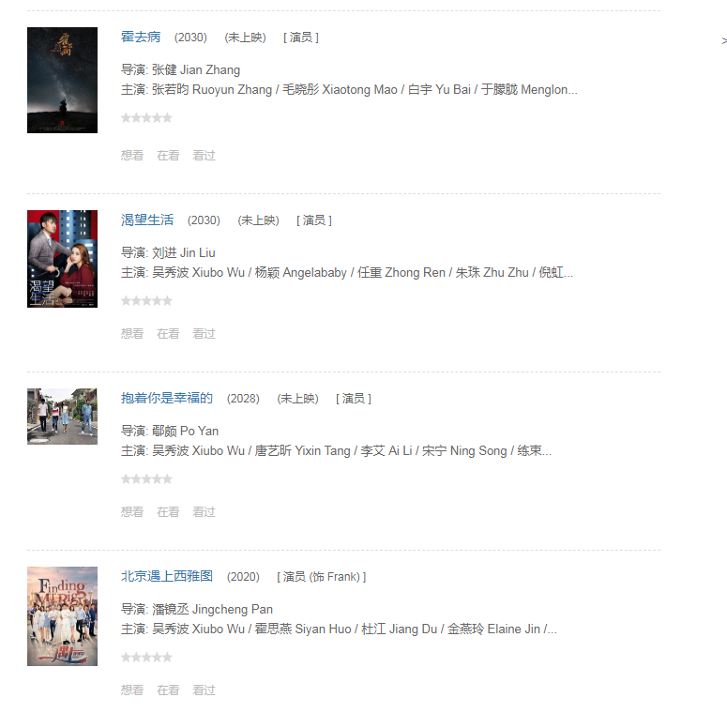Open the 北京遇上西雅图 title link

point(167,576)
